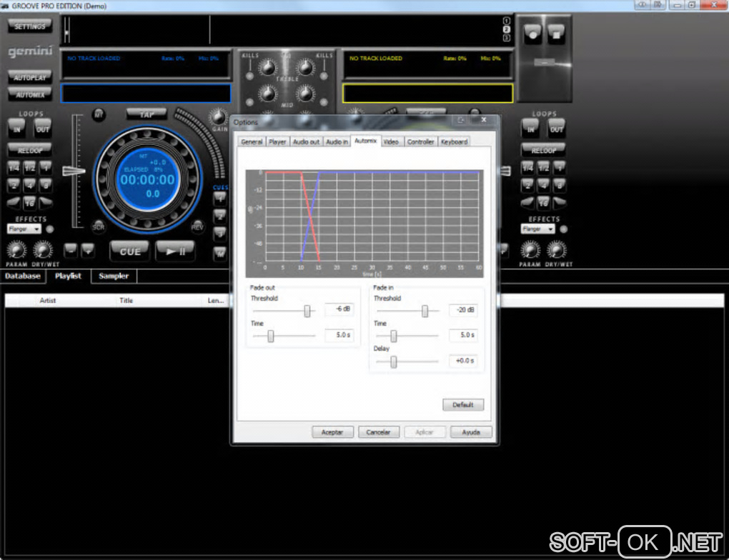Viewport: 729px width, 560px height.
Task: Toggle the MT master tempo button on left deck
Action: pos(99,115)
